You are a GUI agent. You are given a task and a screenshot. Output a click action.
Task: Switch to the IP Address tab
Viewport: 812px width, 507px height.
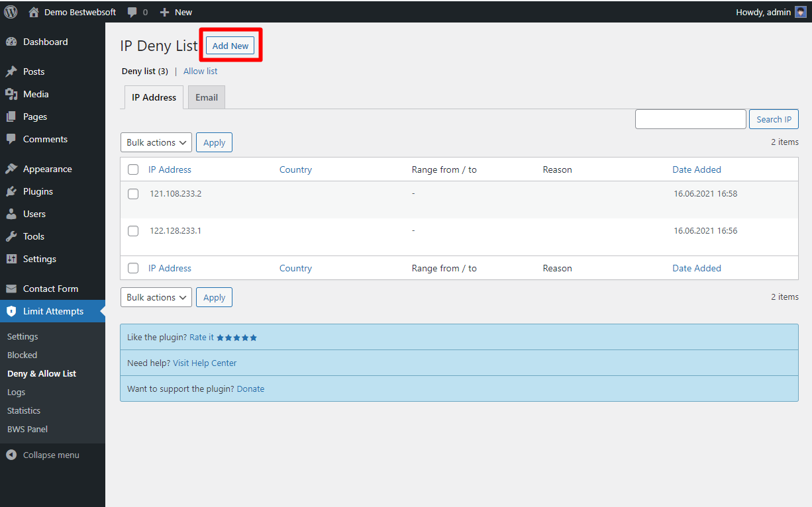click(154, 97)
